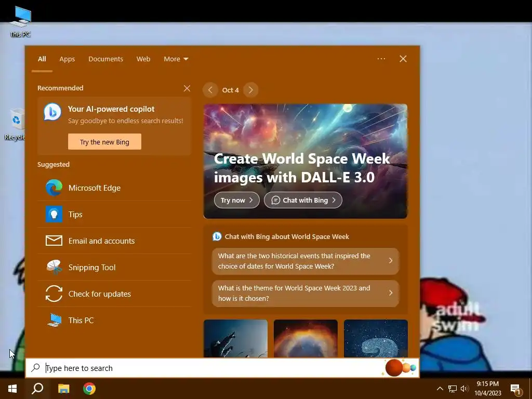Click the Oct 4 date label

[230, 90]
